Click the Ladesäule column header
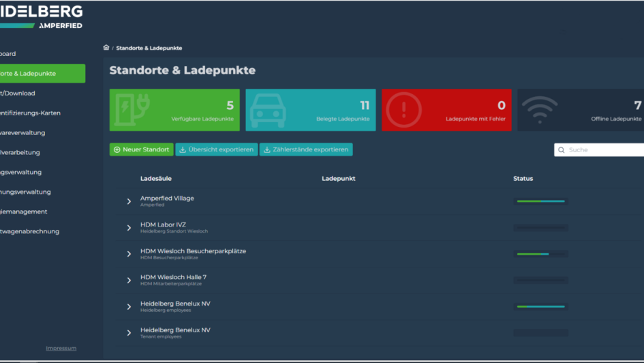This screenshot has height=363, width=644. (x=156, y=178)
